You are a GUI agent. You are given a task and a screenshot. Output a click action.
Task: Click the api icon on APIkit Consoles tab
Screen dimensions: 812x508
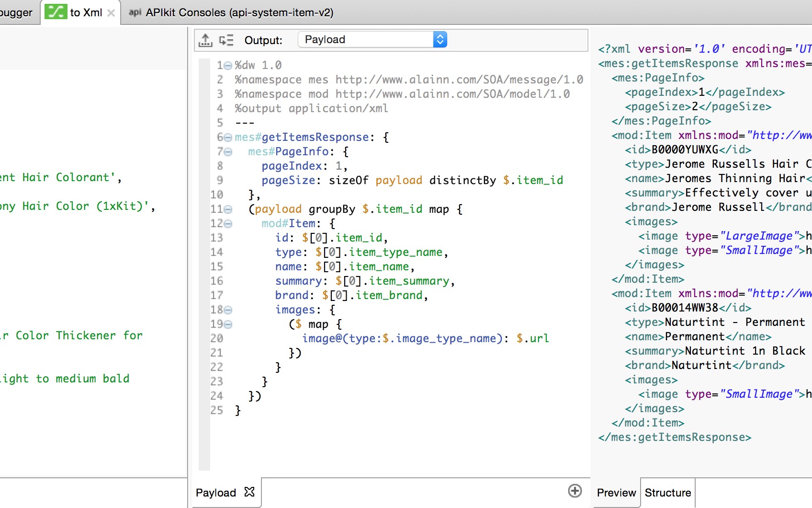[135, 12]
